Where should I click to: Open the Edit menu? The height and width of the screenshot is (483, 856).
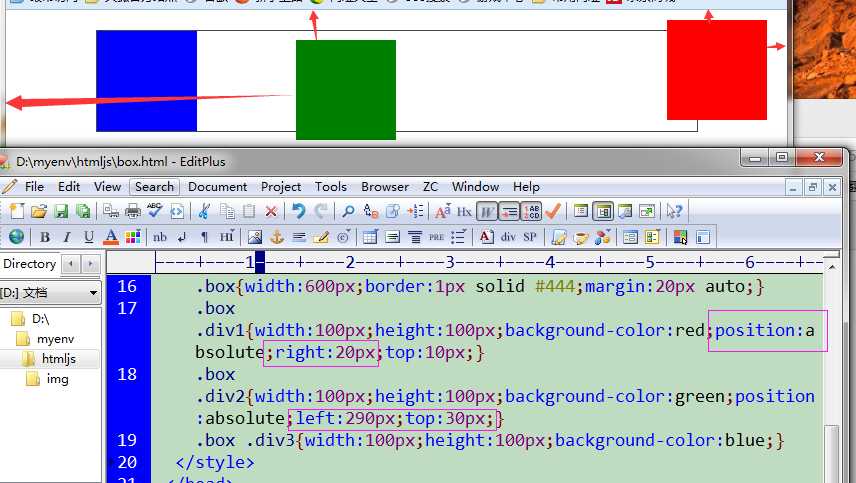[x=69, y=187]
